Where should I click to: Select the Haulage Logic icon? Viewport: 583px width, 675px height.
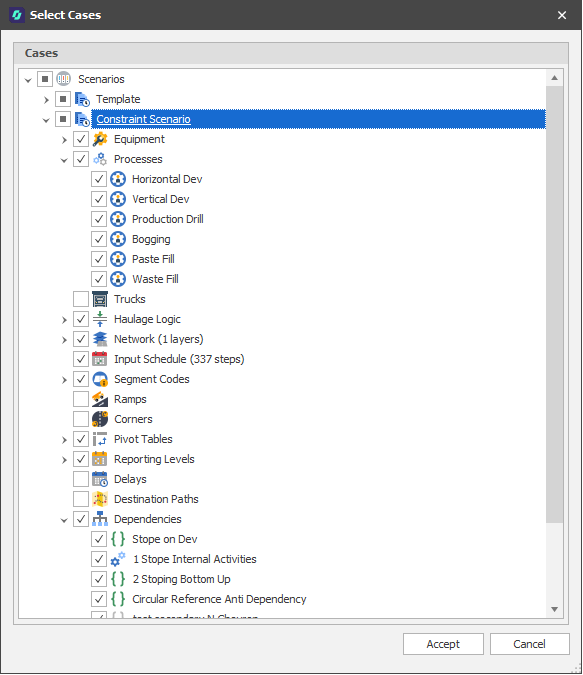pos(100,319)
